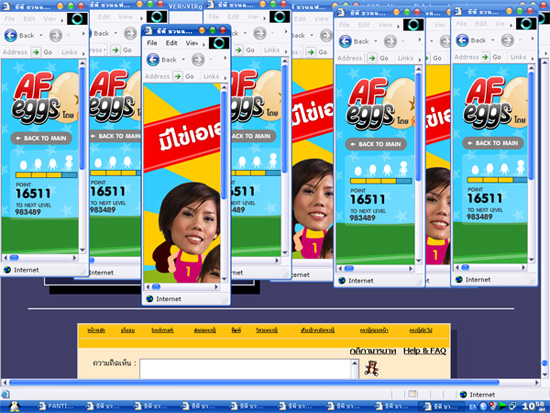Click the Internet zone globe in main status bar
Screen dimensions: 550x413
coord(463,394)
